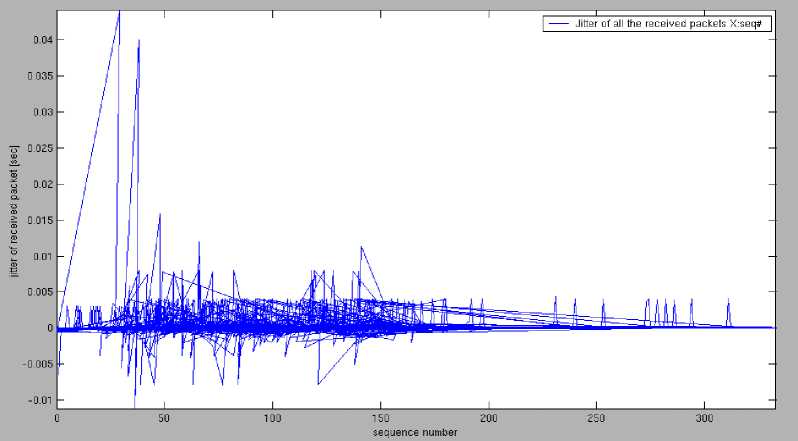Click y-axis tick label -0.005
This screenshot has height=441, width=798.
(38, 364)
